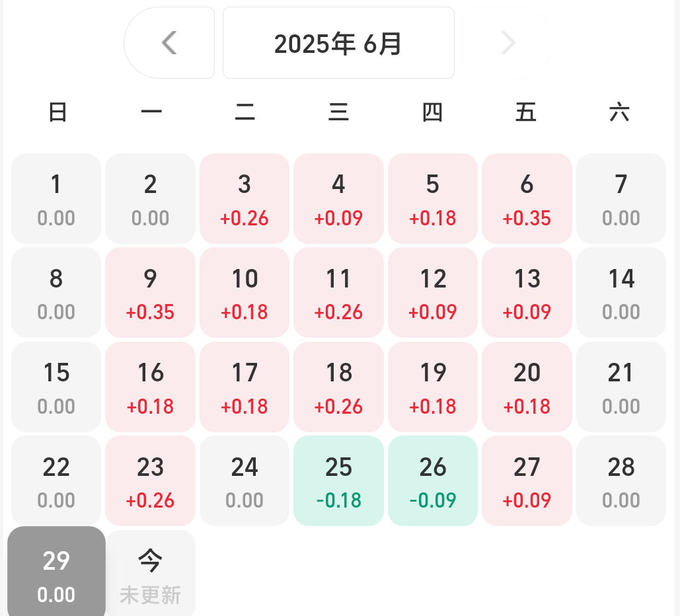The height and width of the screenshot is (616, 680).
Task: Select June 28 showing 0.00
Action: click(621, 481)
